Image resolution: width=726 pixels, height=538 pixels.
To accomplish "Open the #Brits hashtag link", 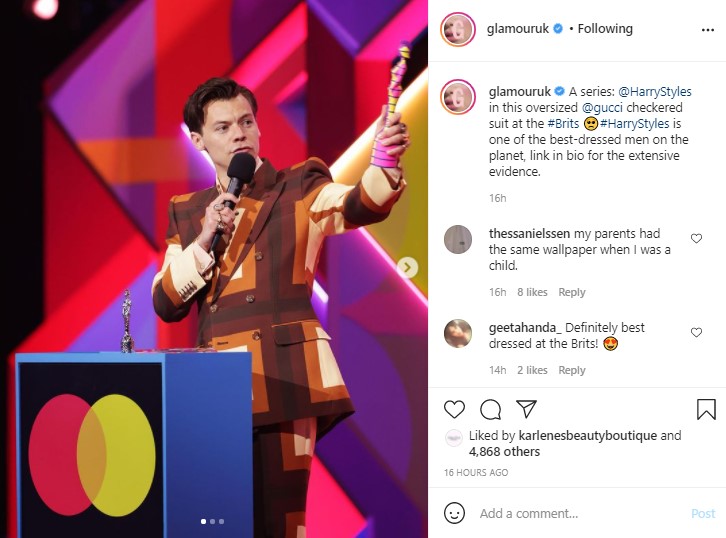I will coord(563,124).
